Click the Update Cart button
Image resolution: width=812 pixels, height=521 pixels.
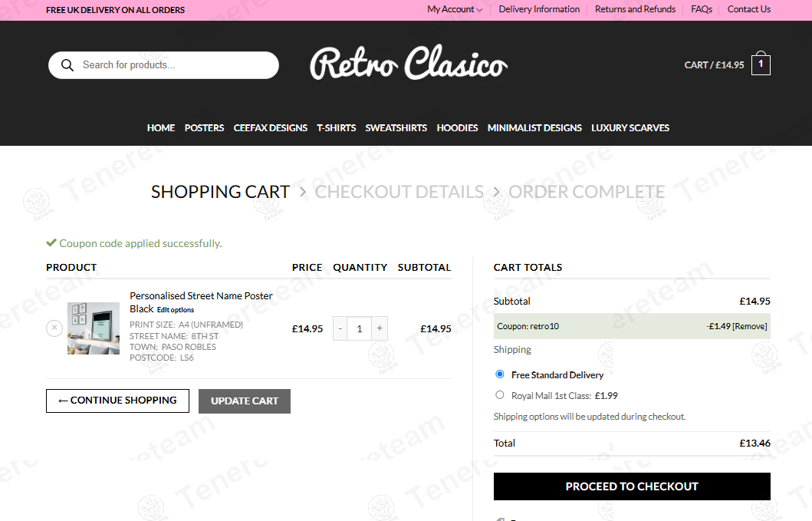pyautogui.click(x=244, y=401)
